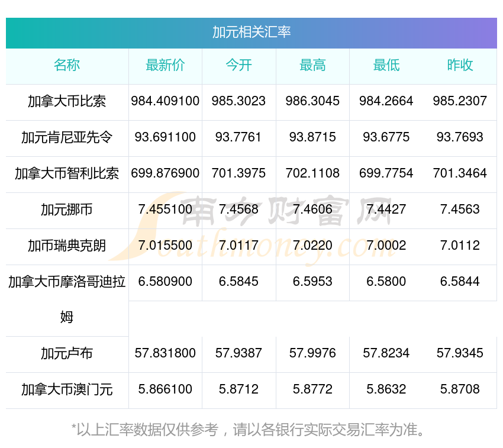Screen dimensions: 503x448
Task: Click previous close 57.9345
Action: click(460, 353)
